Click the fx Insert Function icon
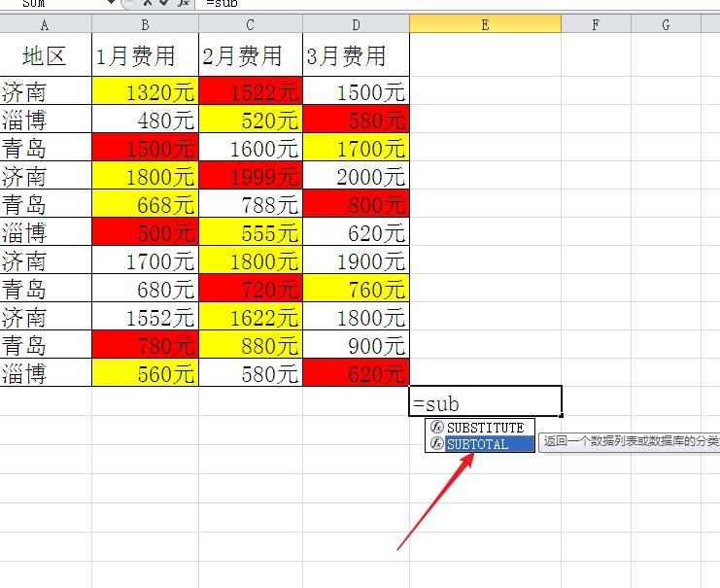This screenshot has height=588, width=720. click(x=184, y=3)
